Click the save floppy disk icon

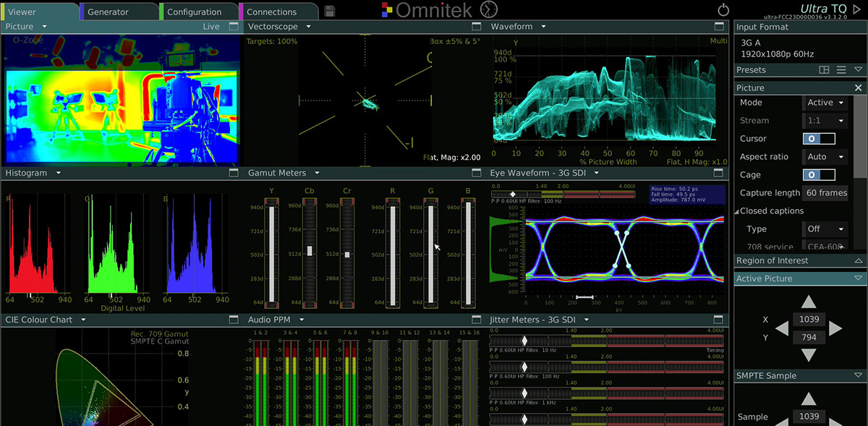[330, 11]
